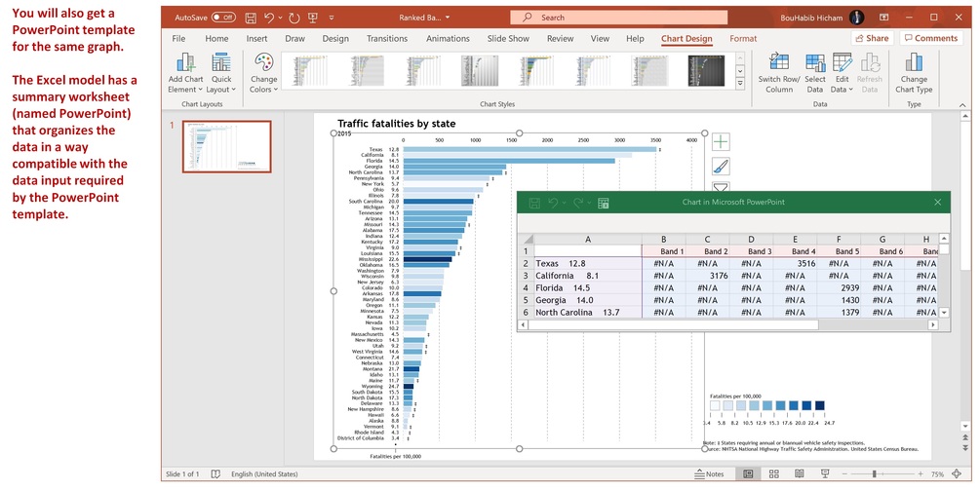Select slide 1 thumbnail
The height and width of the screenshot is (491, 980).
(x=226, y=146)
